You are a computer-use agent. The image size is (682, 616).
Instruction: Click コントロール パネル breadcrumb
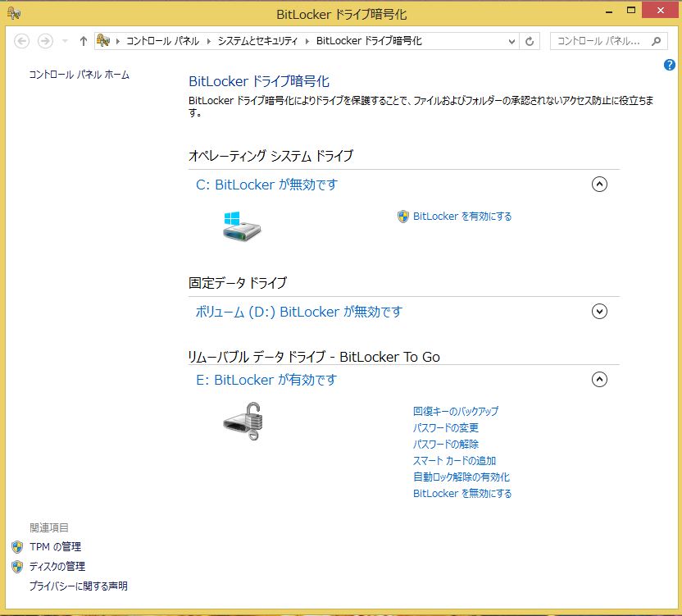point(162,41)
